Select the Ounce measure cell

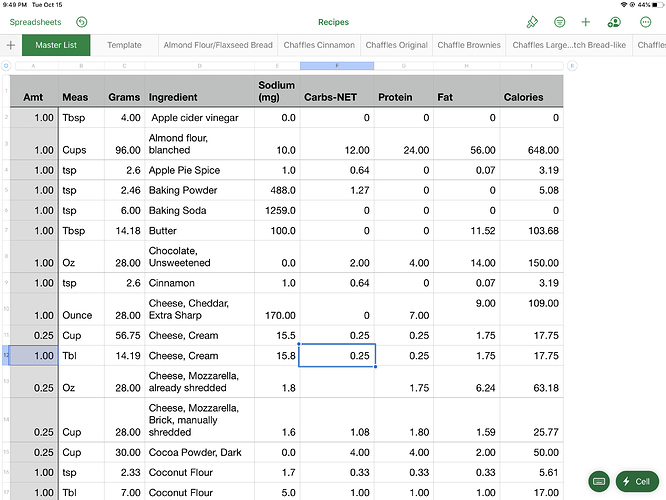pyautogui.click(x=81, y=309)
